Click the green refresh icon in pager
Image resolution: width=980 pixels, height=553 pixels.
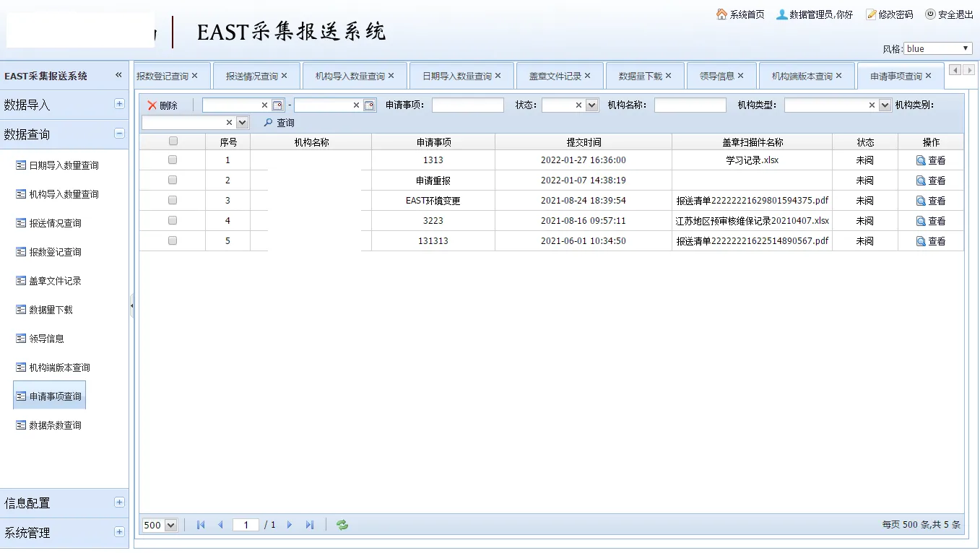[342, 525]
